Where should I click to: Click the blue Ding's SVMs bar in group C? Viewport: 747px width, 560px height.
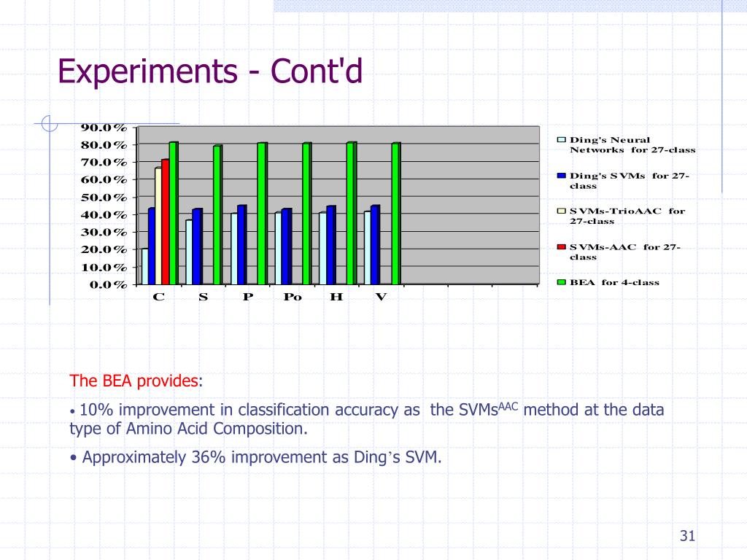[x=152, y=246]
